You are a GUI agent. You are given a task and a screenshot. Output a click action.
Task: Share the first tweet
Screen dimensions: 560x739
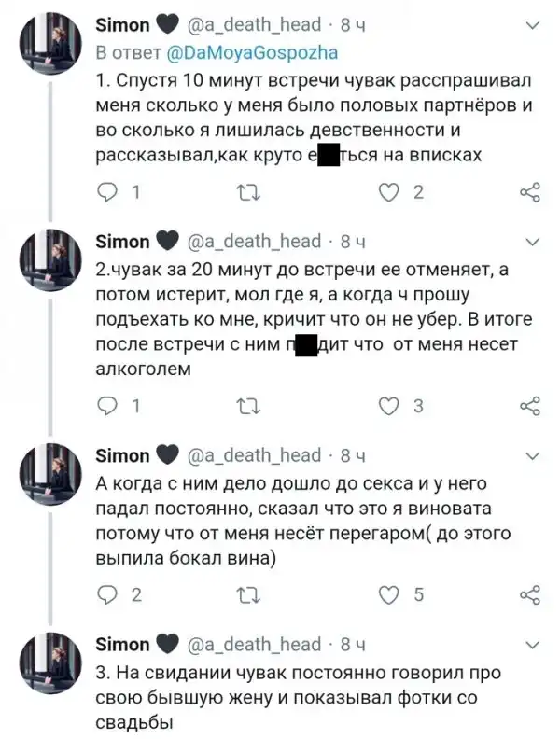[x=529, y=193]
